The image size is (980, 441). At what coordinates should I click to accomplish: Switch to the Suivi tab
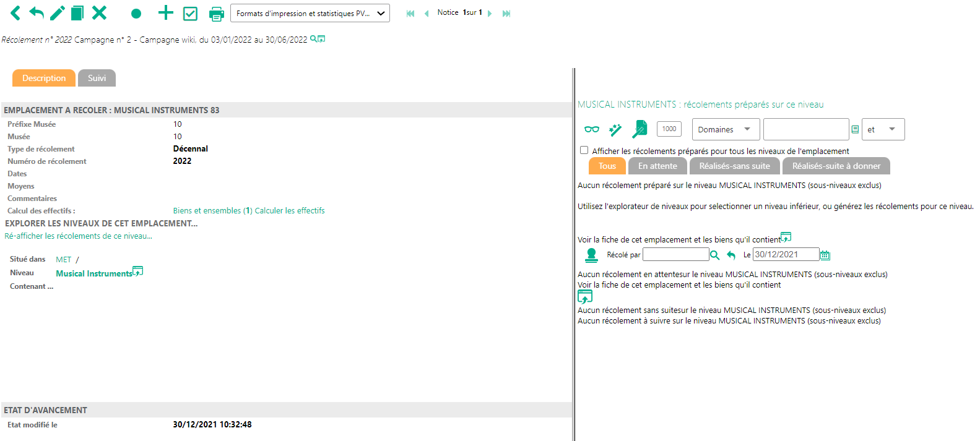(x=97, y=78)
